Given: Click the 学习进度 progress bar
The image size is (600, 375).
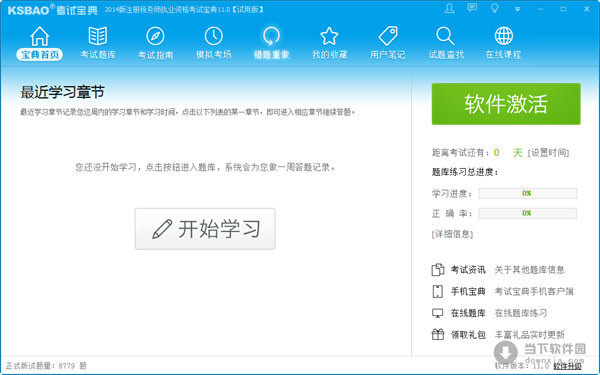Looking at the screenshot, I should click(528, 193).
